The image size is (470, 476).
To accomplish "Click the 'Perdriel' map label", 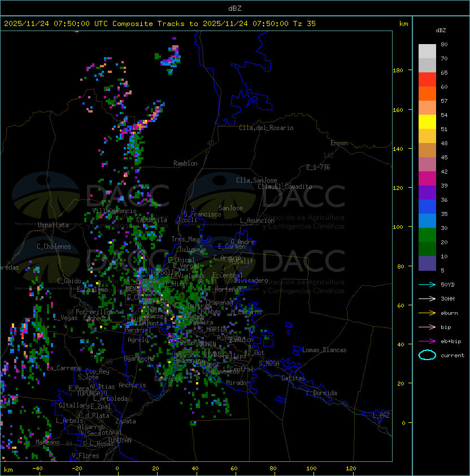I will point(137,330).
